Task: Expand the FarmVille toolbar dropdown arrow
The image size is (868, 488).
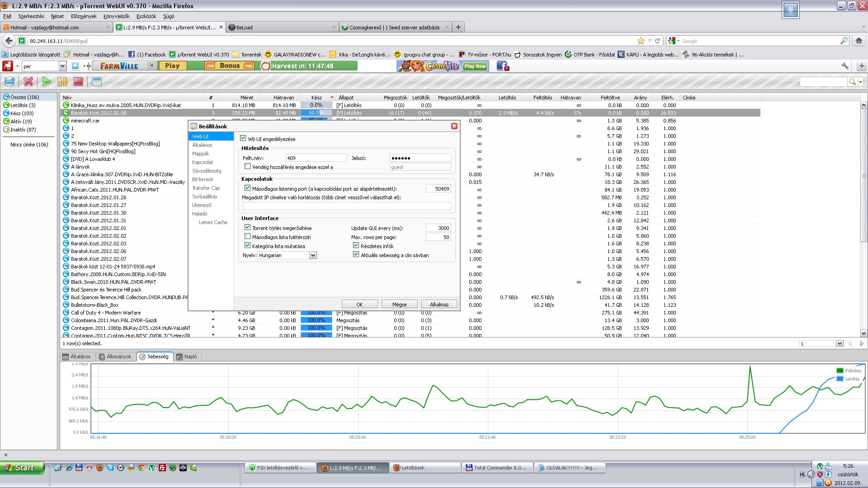Action: 152,66
